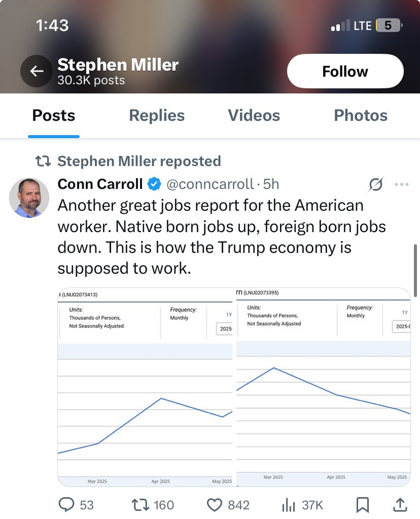The image size is (420, 519).
Task: Share the post via share icon
Action: [x=400, y=505]
